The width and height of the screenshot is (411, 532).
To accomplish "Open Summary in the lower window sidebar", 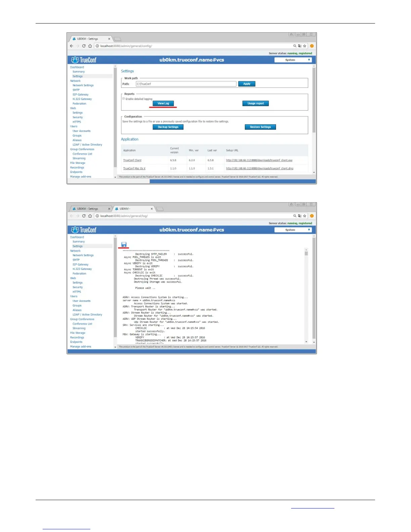I will pyautogui.click(x=79, y=241).
